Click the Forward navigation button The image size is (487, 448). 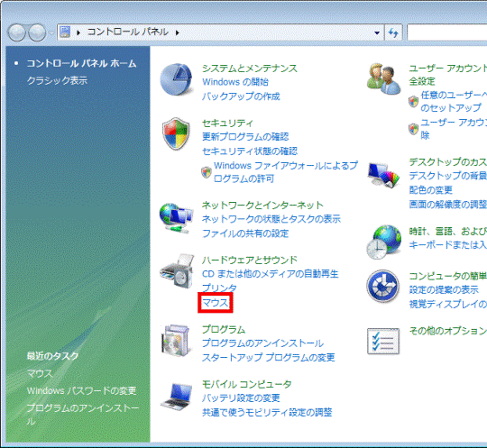(37, 32)
